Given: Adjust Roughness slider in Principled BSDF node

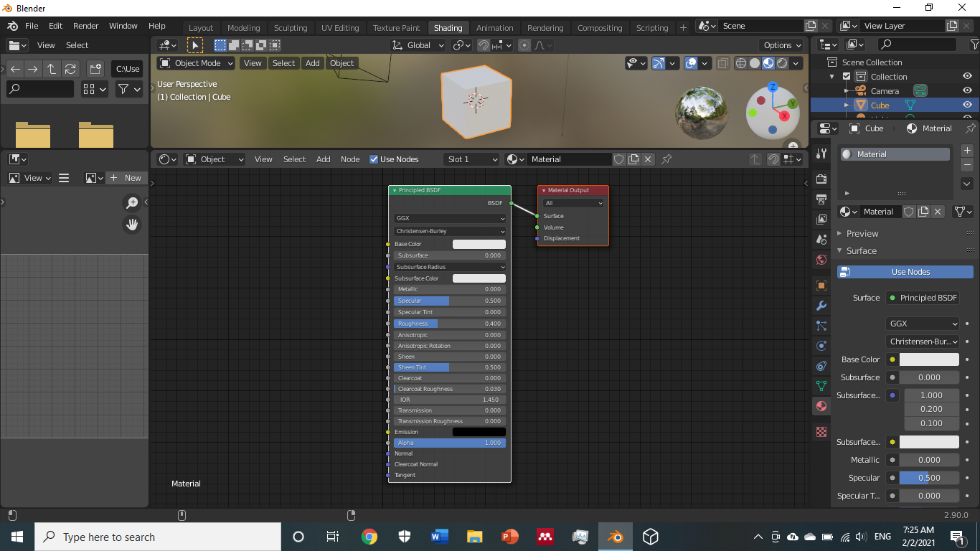Looking at the screenshot, I should pyautogui.click(x=450, y=324).
